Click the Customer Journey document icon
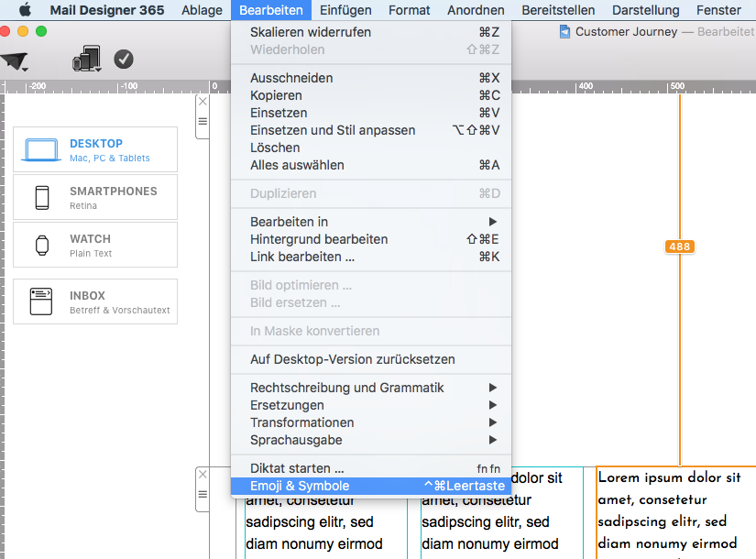The image size is (756, 559). (564, 32)
